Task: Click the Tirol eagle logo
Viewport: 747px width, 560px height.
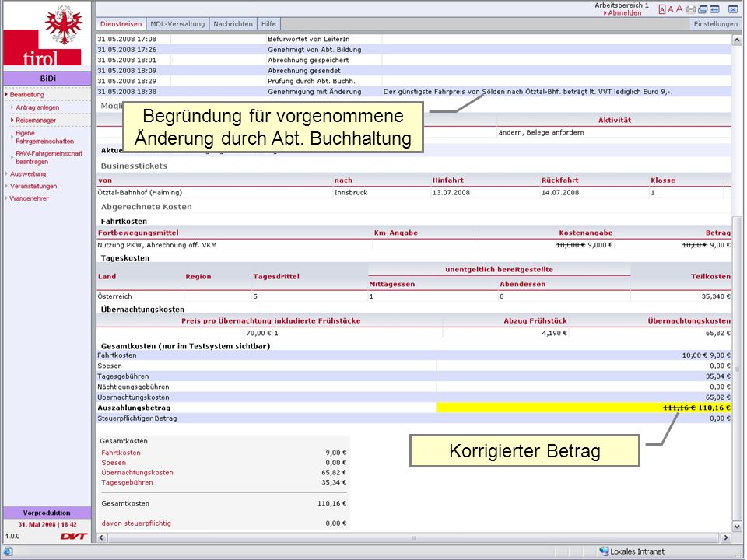Action: [63, 24]
